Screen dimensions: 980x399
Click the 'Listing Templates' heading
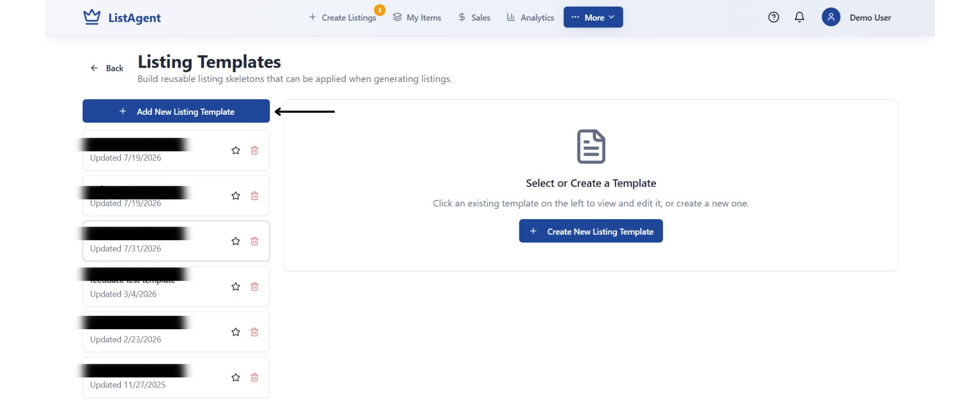[x=209, y=62]
